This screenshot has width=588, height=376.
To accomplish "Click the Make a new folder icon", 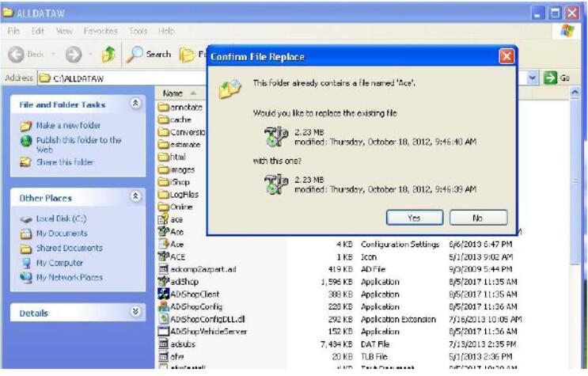I will (25, 126).
